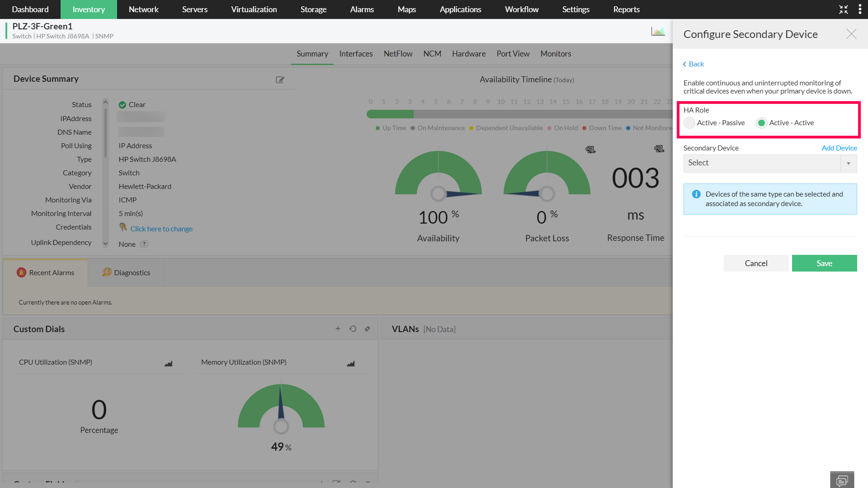Refresh the Custom Dials panel

[x=353, y=329]
